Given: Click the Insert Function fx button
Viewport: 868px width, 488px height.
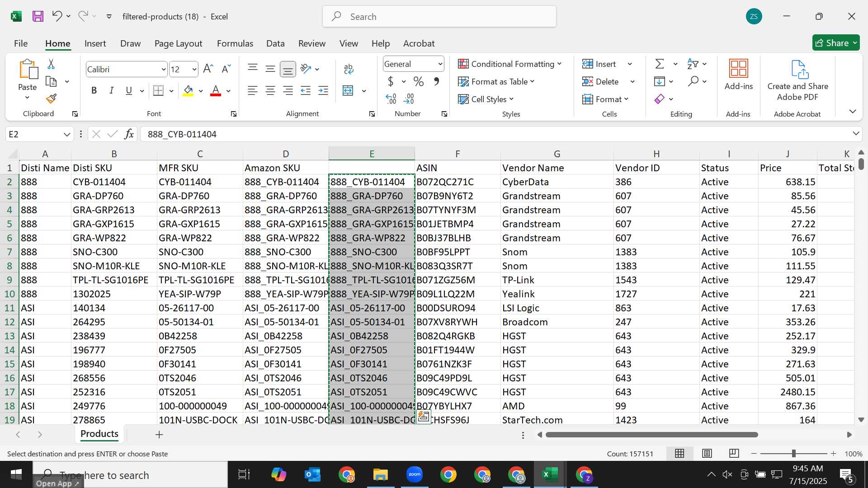Looking at the screenshot, I should coord(129,134).
